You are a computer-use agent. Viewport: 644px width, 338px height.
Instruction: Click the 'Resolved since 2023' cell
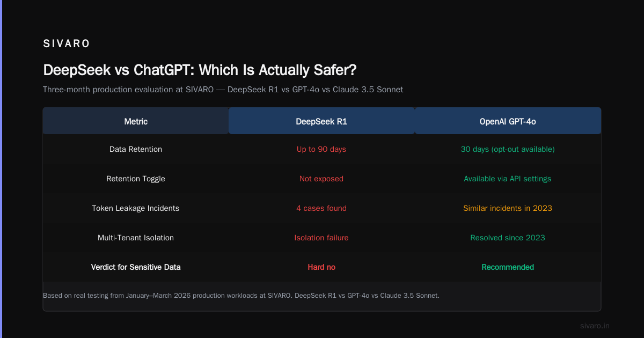[508, 238]
